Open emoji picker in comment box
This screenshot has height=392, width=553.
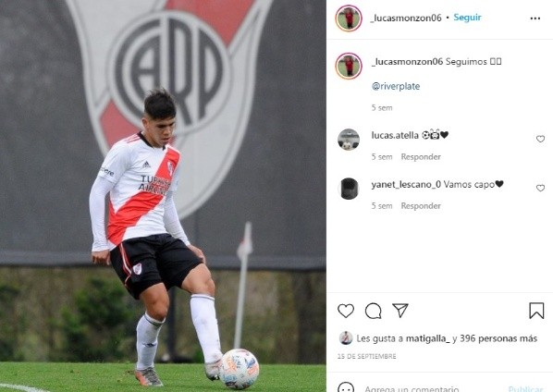point(346,387)
